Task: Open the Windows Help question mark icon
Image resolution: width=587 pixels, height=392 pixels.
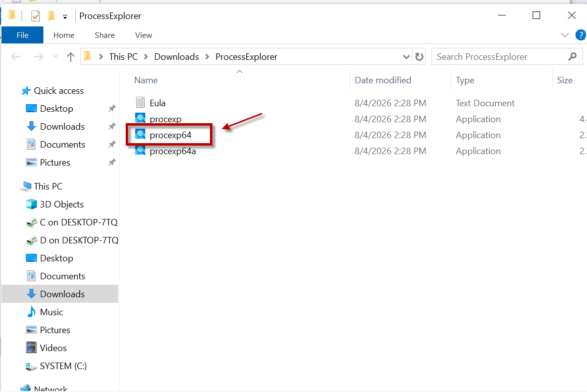Action: [x=580, y=35]
